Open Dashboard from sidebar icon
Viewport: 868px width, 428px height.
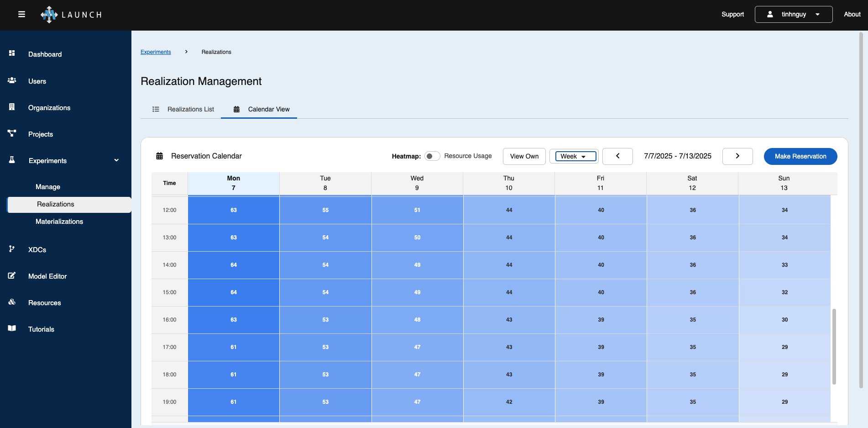[12, 53]
